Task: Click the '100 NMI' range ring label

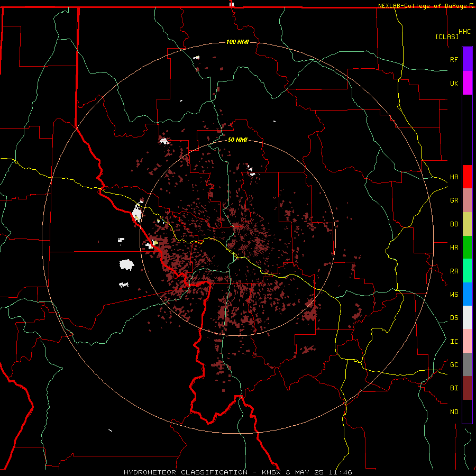Action: 237,42
